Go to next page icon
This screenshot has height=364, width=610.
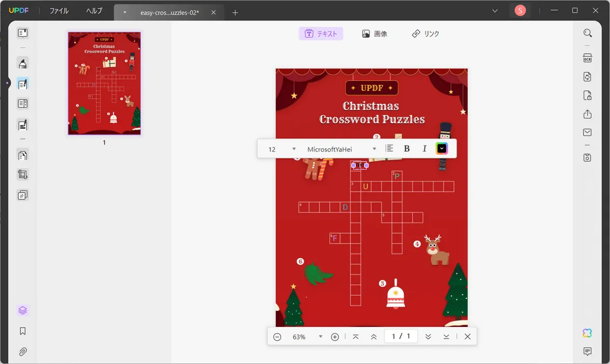428,337
